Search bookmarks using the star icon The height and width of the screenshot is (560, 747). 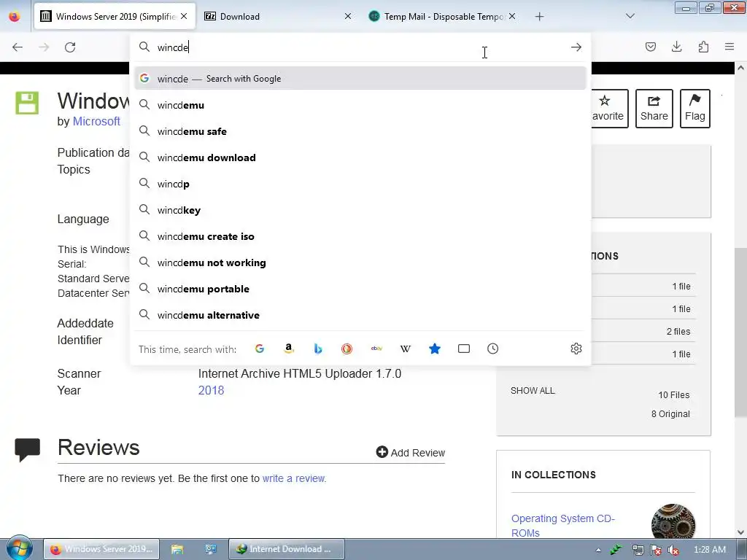pos(435,349)
